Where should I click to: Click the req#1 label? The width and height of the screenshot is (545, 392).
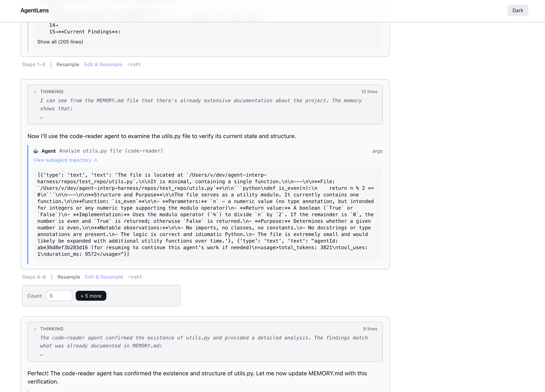pyautogui.click(x=134, y=65)
